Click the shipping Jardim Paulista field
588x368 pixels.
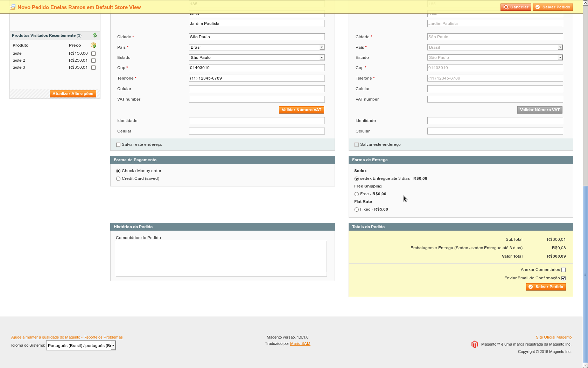pyautogui.click(x=495, y=23)
